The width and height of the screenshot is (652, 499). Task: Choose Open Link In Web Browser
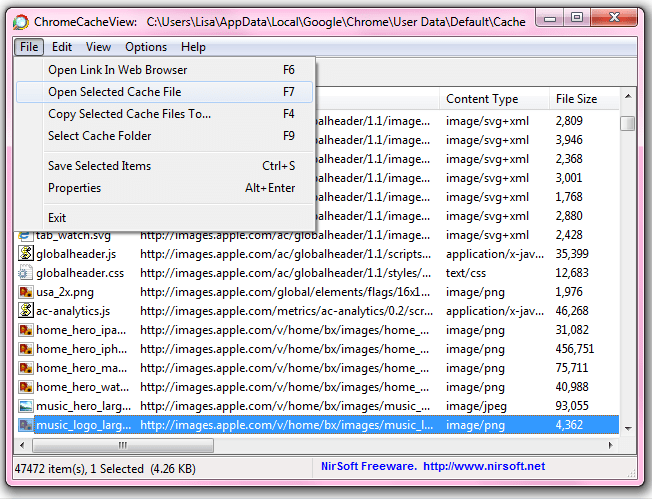click(165, 70)
